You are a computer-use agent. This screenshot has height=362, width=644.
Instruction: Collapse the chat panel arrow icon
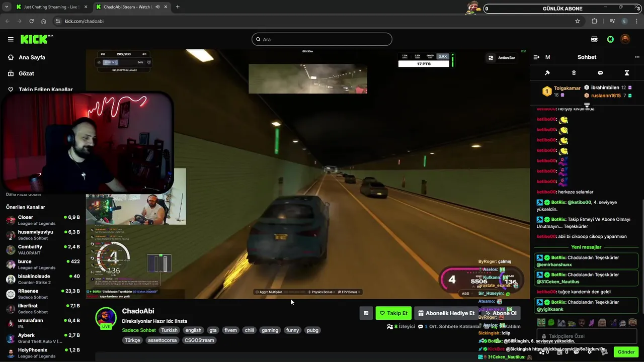(536, 57)
